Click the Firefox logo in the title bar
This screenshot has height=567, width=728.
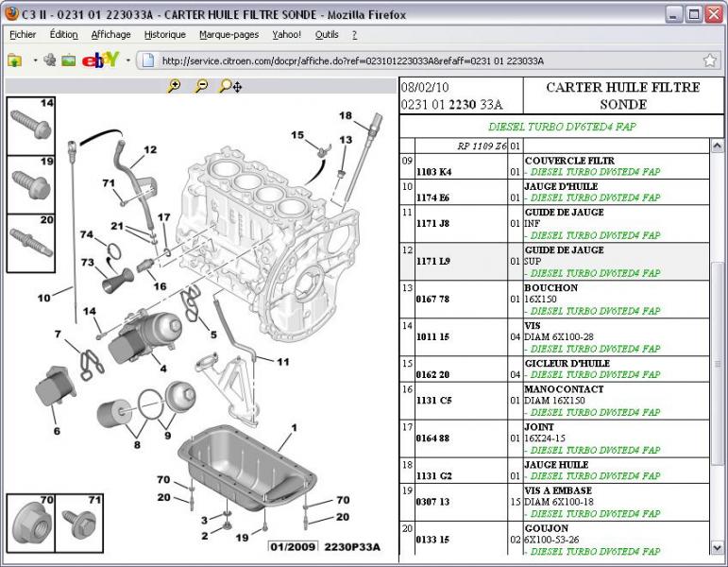pos(11,13)
